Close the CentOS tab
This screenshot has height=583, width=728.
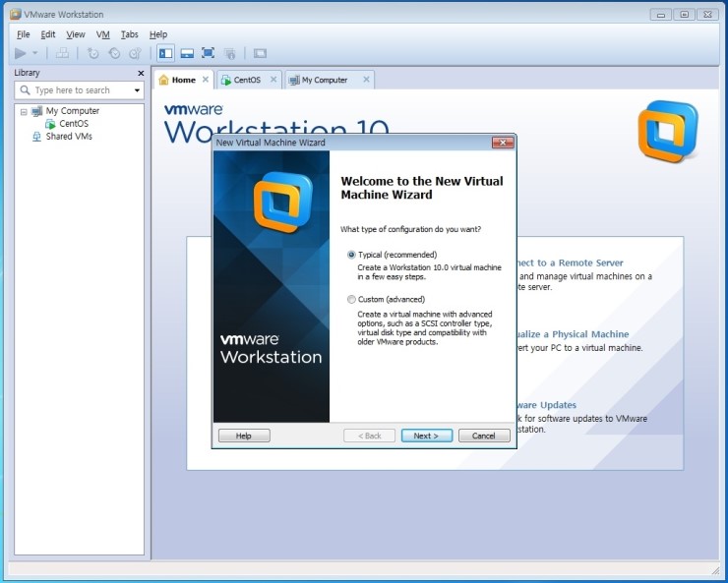[273, 80]
